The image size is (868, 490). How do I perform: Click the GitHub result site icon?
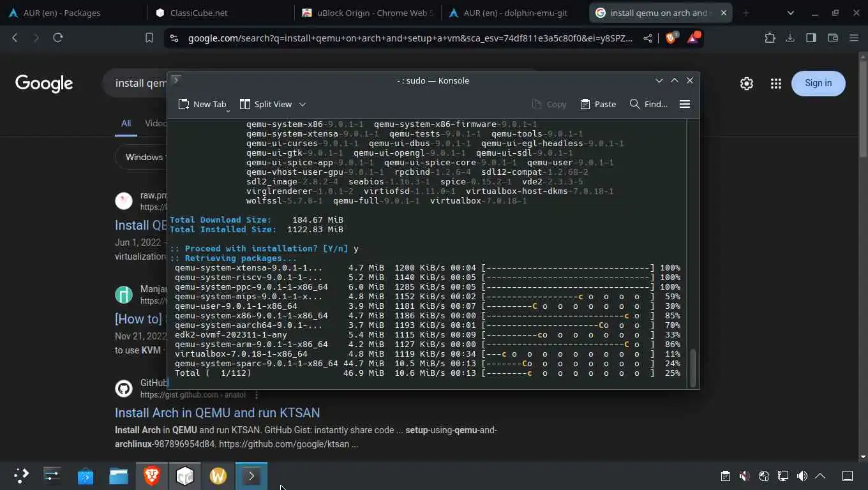[x=124, y=389]
